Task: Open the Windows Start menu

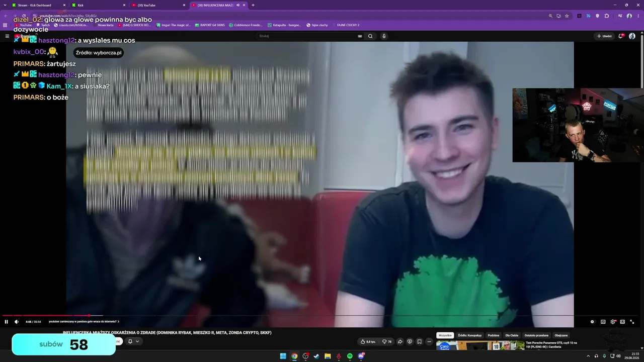Action: point(283,356)
